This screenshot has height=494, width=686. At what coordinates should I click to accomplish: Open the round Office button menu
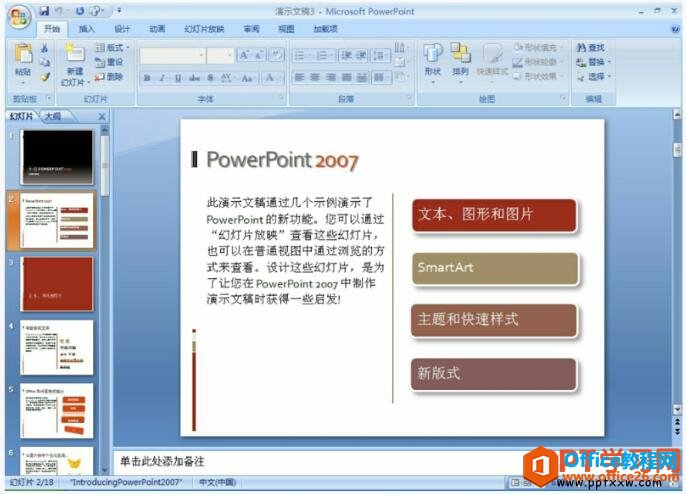pos(19,17)
